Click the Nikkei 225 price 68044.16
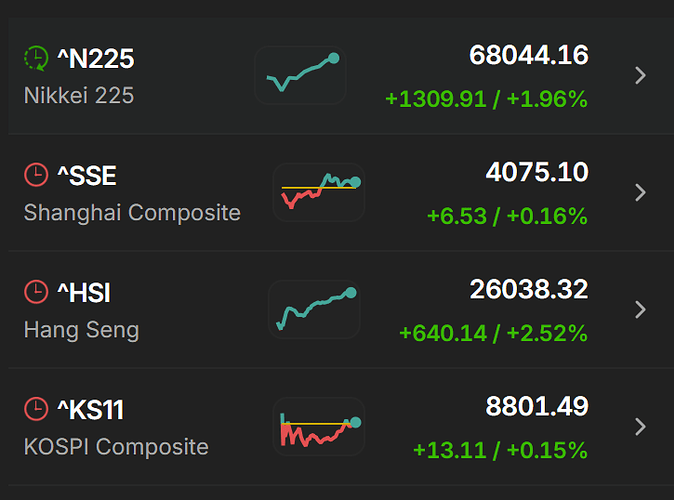The height and width of the screenshot is (500, 674). pyautogui.click(x=529, y=55)
